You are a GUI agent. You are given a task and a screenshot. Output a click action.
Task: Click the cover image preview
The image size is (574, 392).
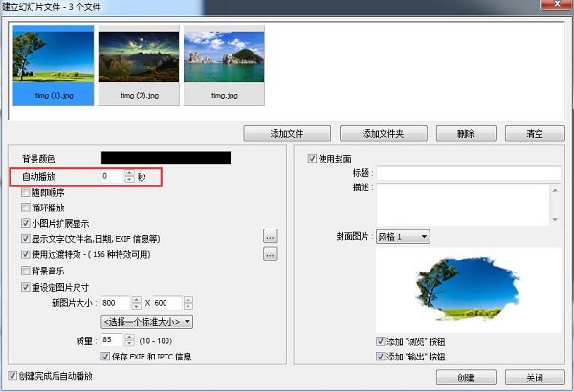469,290
